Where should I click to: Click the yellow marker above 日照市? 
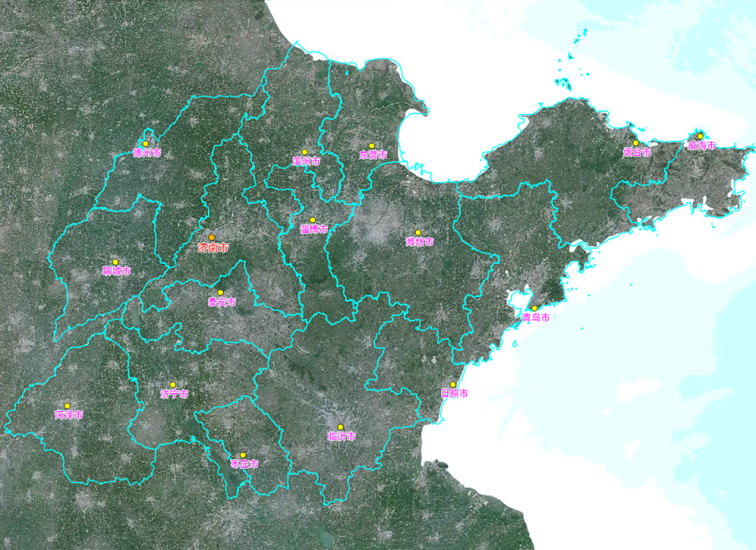pyautogui.click(x=453, y=385)
